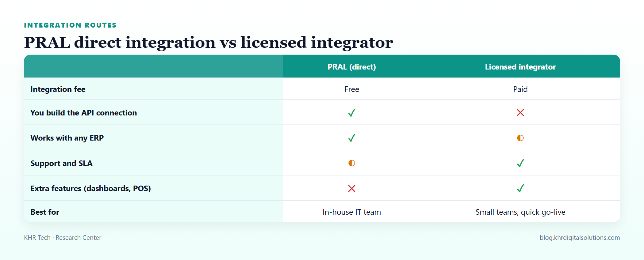Open the blog.khrdigitalsolutions.com link
The height and width of the screenshot is (260, 644).
coord(580,238)
